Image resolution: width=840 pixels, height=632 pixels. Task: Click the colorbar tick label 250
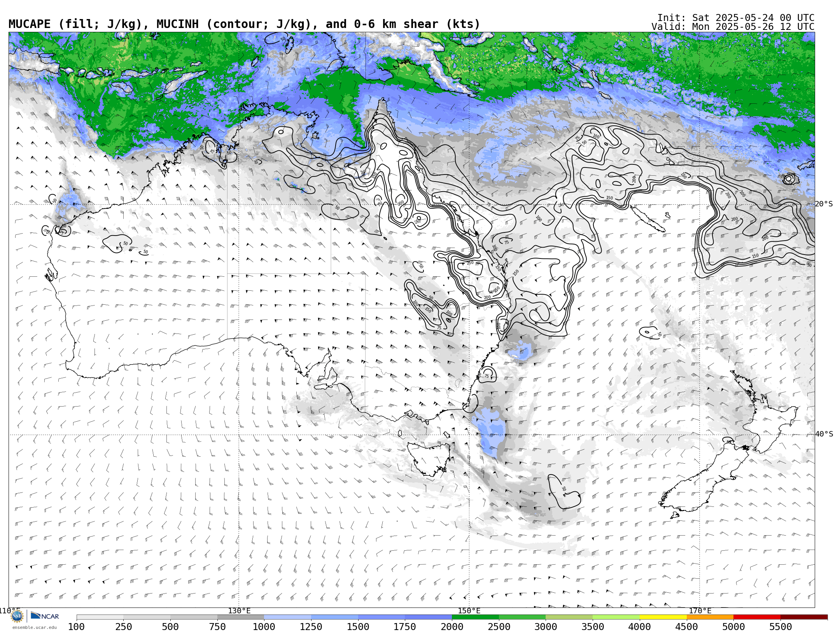[123, 627]
